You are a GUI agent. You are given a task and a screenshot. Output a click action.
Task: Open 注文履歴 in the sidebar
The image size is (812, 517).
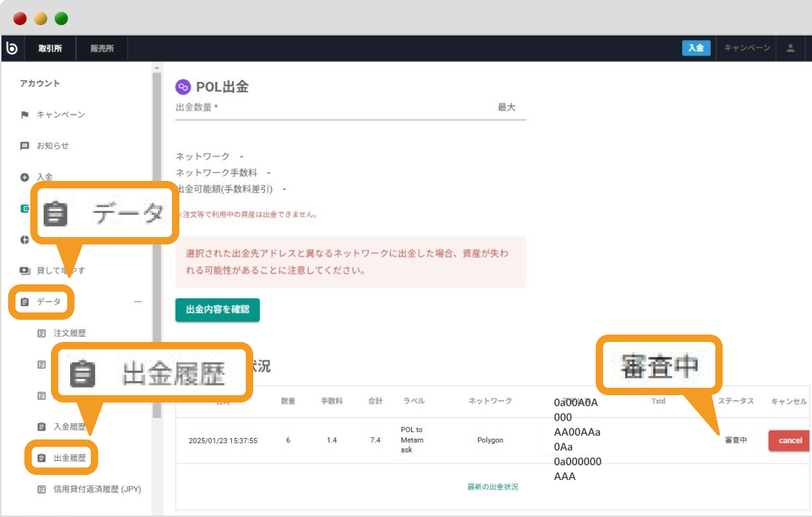pos(69,333)
